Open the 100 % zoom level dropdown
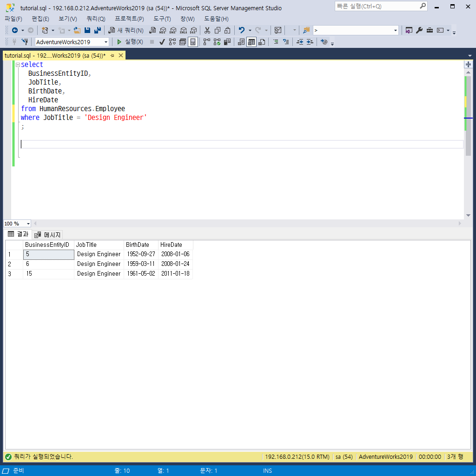This screenshot has width=476, height=476. tap(28, 224)
